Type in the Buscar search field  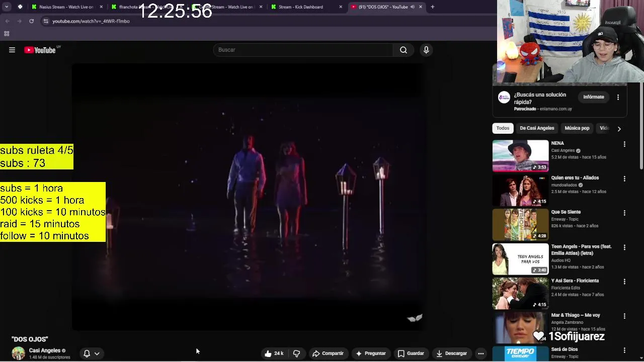coord(303,50)
